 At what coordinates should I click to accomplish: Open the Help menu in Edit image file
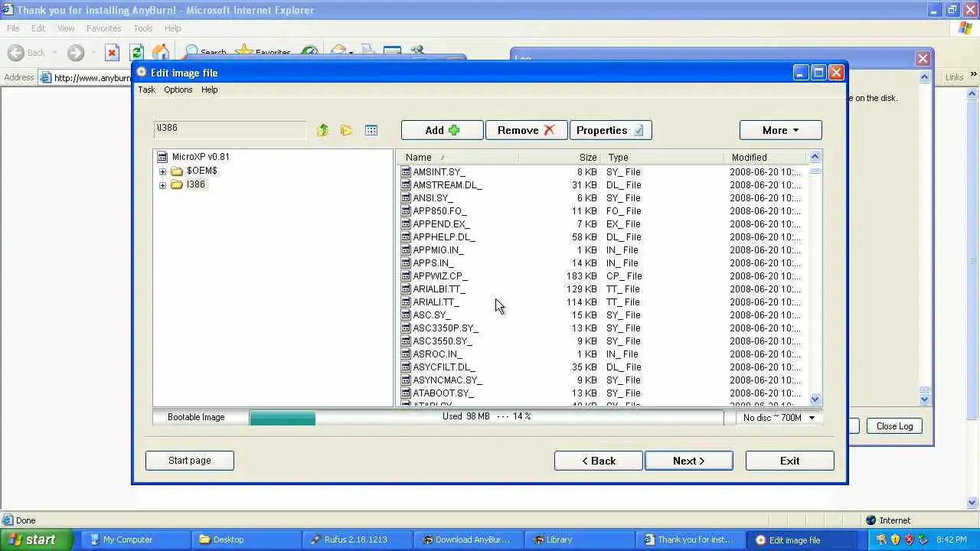209,90
